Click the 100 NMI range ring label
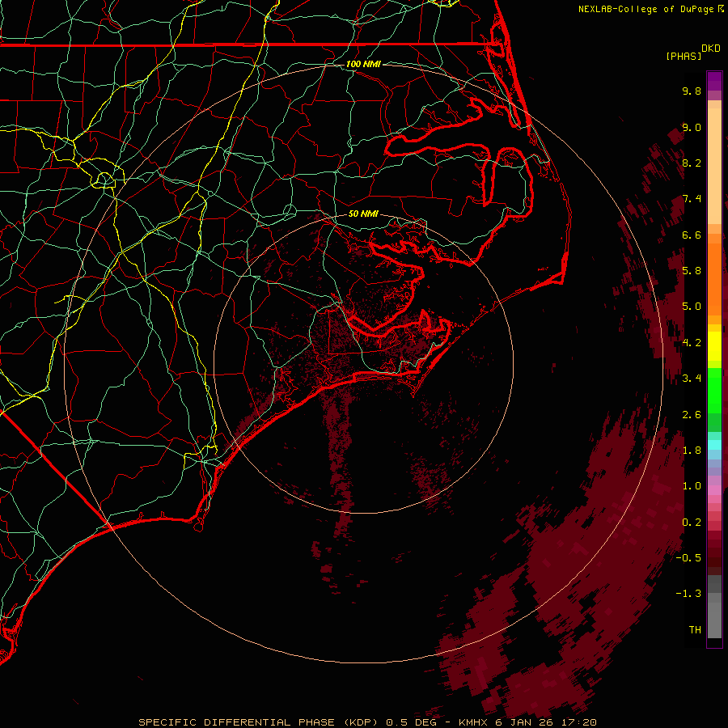The image size is (728, 728). 363,64
